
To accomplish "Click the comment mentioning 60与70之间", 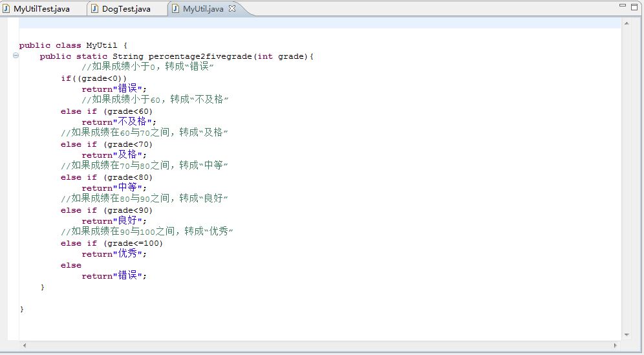I will pyautogui.click(x=145, y=133).
